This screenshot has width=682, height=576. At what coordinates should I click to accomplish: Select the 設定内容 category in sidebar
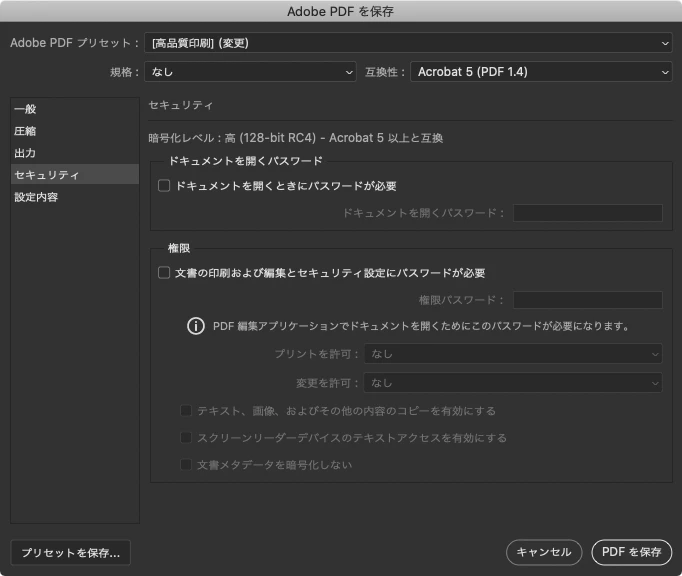point(75,197)
